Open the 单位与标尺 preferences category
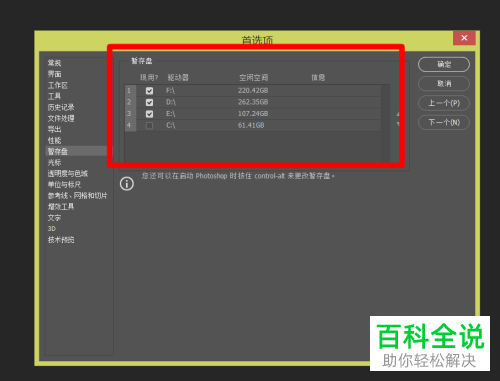The image size is (500, 381). pyautogui.click(x=64, y=184)
